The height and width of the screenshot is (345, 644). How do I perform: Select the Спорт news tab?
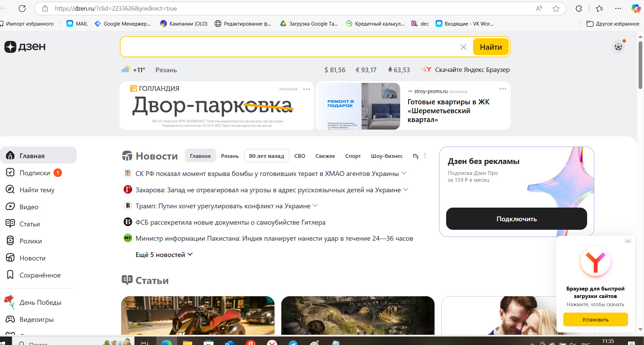coord(353,156)
